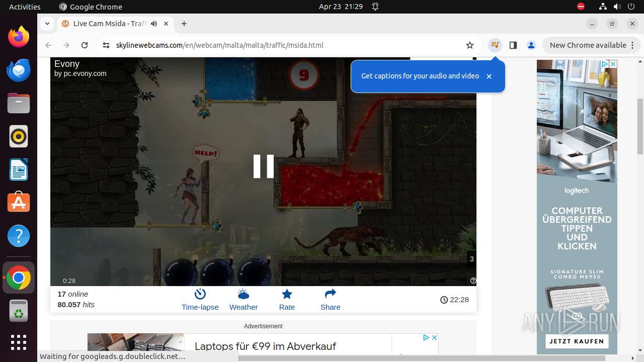Viewport: 644px width, 362px height.
Task: Open Google Chrome app menu in top bar
Action: click(91, 7)
